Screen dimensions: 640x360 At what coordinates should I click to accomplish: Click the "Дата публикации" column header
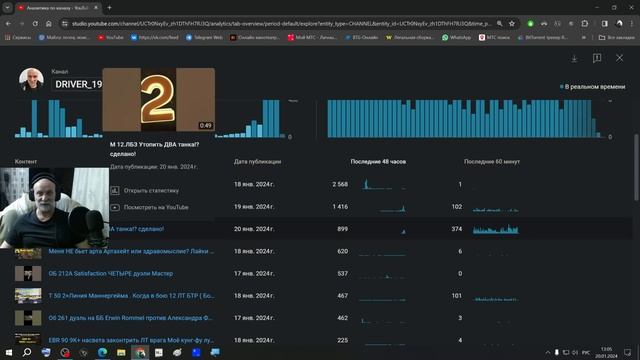(257, 162)
